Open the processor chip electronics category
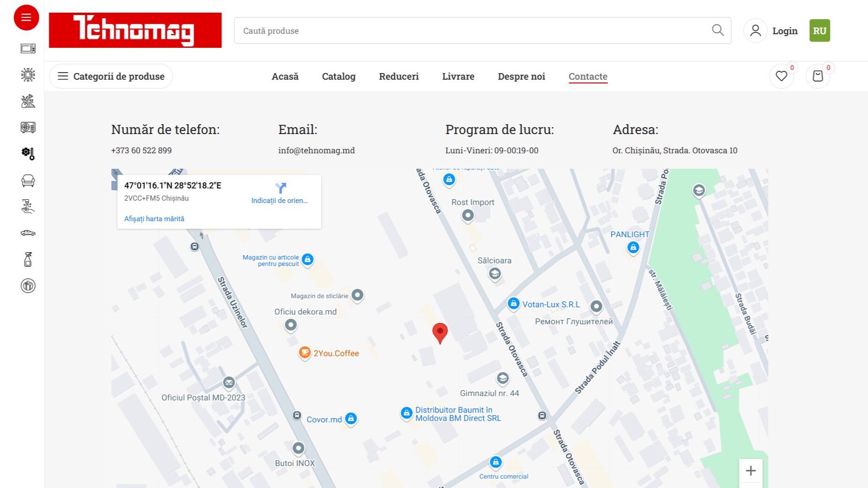 [28, 75]
